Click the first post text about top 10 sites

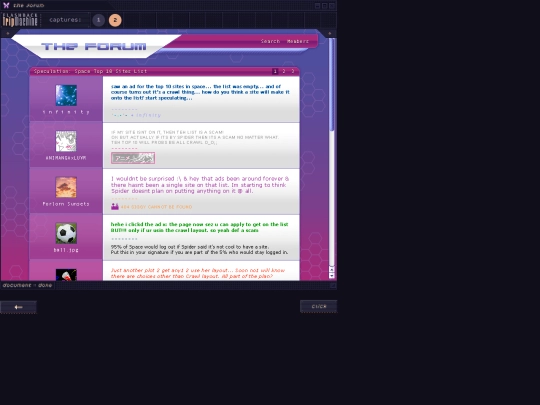(x=200, y=92)
